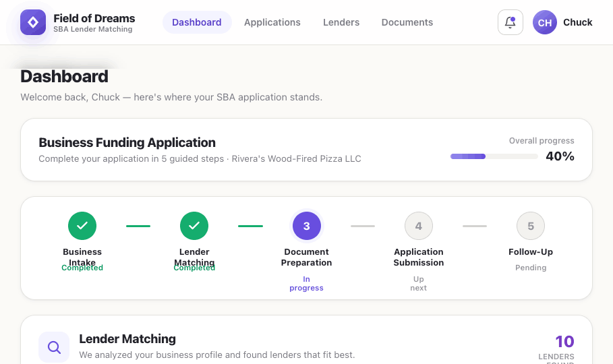
Task: Click the Up next status text
Action: pos(419,284)
